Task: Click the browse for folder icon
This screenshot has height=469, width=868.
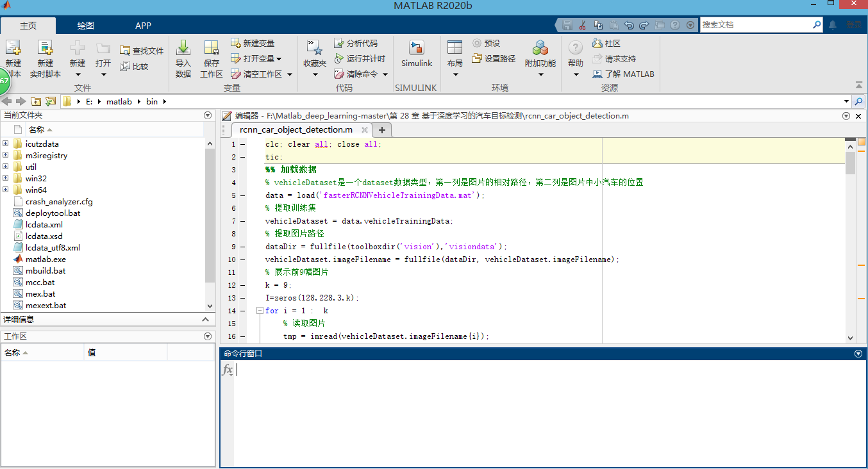Action: pos(51,101)
